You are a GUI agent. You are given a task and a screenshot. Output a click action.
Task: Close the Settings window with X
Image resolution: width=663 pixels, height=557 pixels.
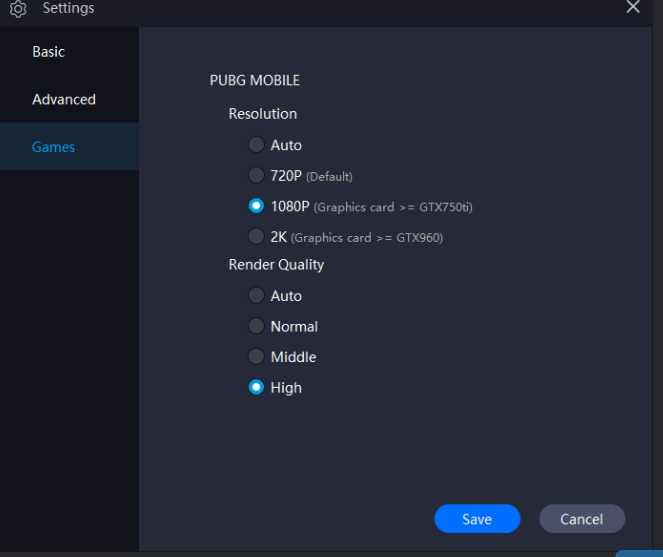pyautogui.click(x=633, y=7)
